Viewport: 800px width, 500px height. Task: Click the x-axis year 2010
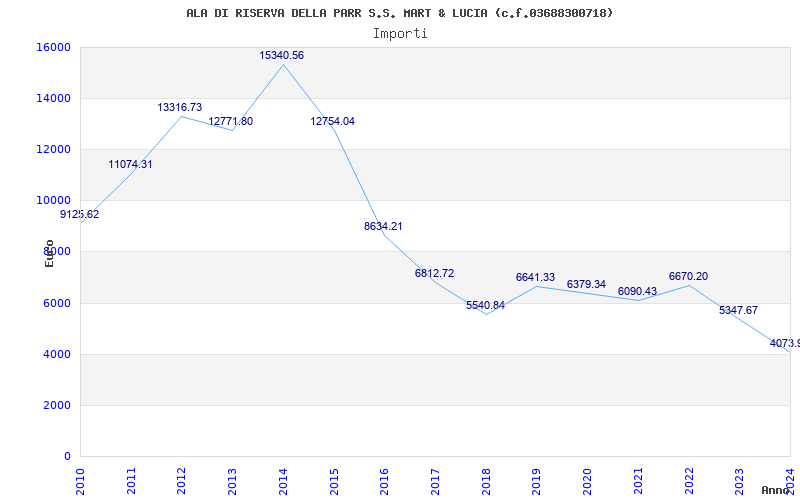point(80,481)
